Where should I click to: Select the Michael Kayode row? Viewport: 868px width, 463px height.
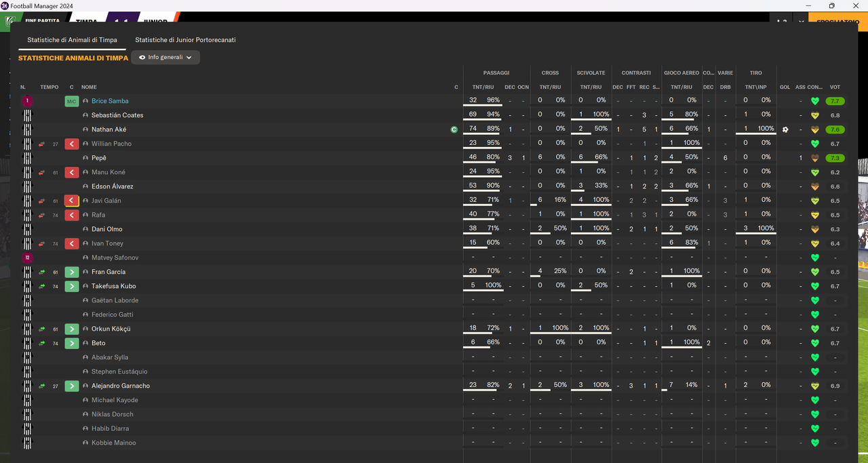[434, 400]
